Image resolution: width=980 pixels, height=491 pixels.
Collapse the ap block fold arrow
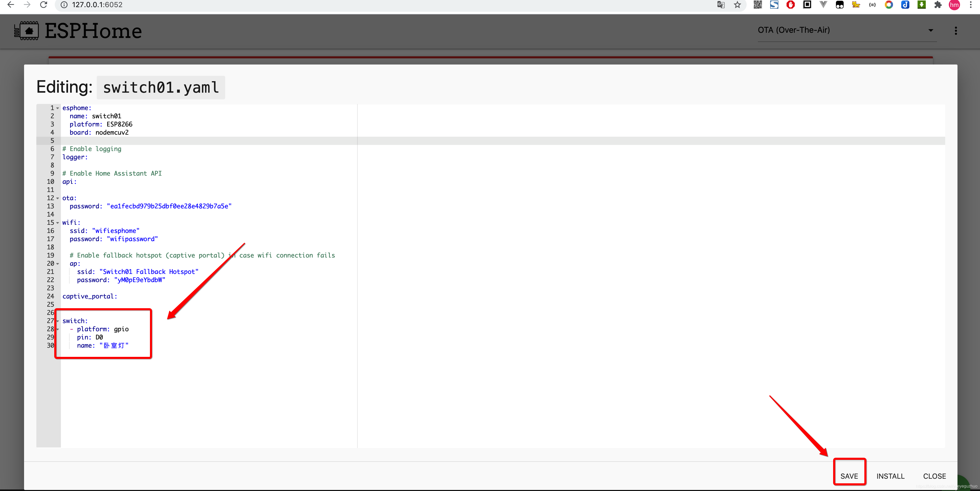(58, 264)
